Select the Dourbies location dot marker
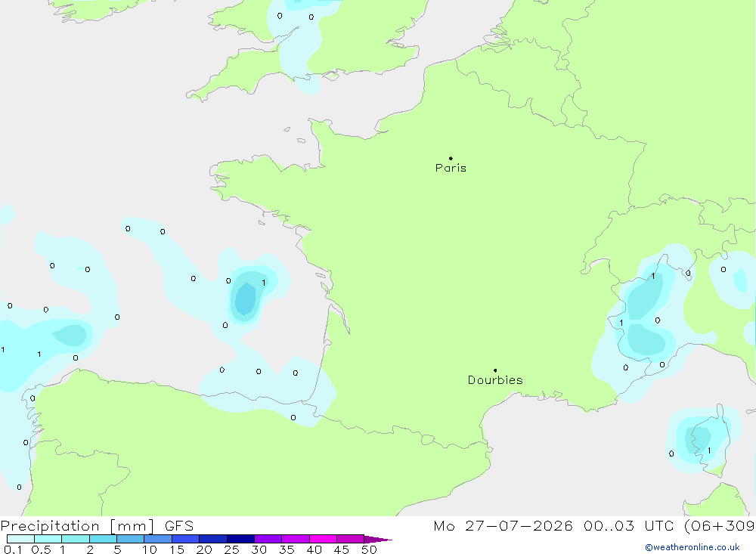 [x=495, y=370]
